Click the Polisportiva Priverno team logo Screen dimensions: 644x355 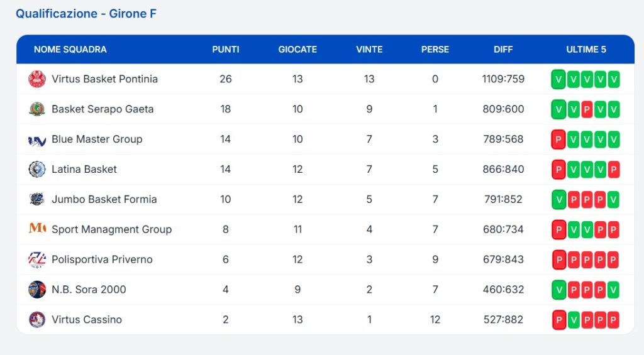[37, 259]
